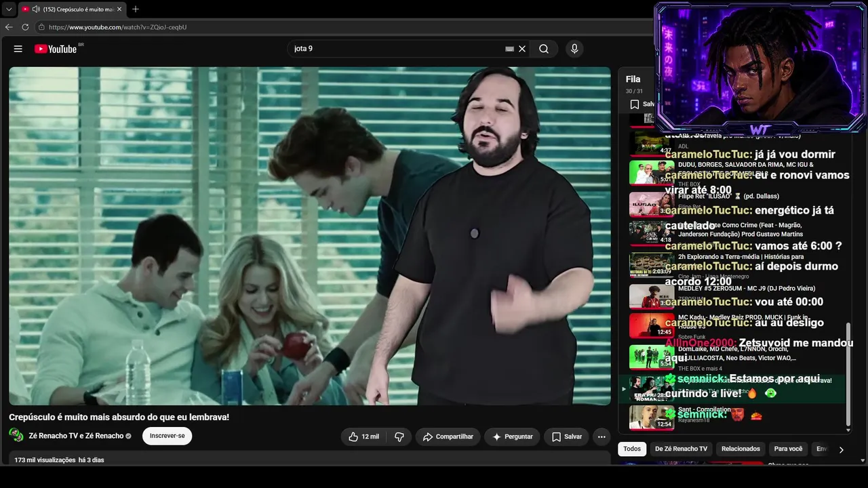Select the De Zé Renacho TV chip
The height and width of the screenshot is (488, 868).
pyautogui.click(x=681, y=449)
